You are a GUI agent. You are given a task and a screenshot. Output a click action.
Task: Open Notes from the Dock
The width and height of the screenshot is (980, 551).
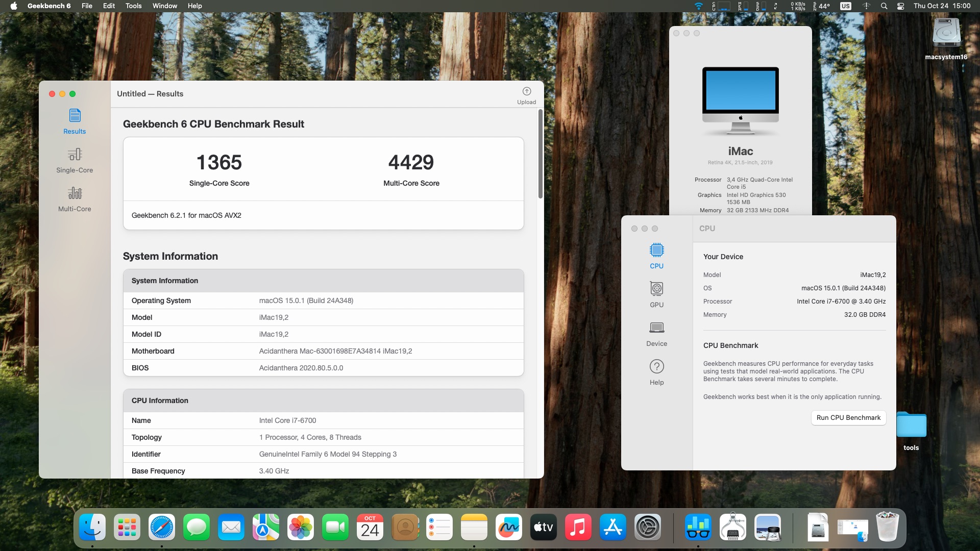pyautogui.click(x=474, y=527)
